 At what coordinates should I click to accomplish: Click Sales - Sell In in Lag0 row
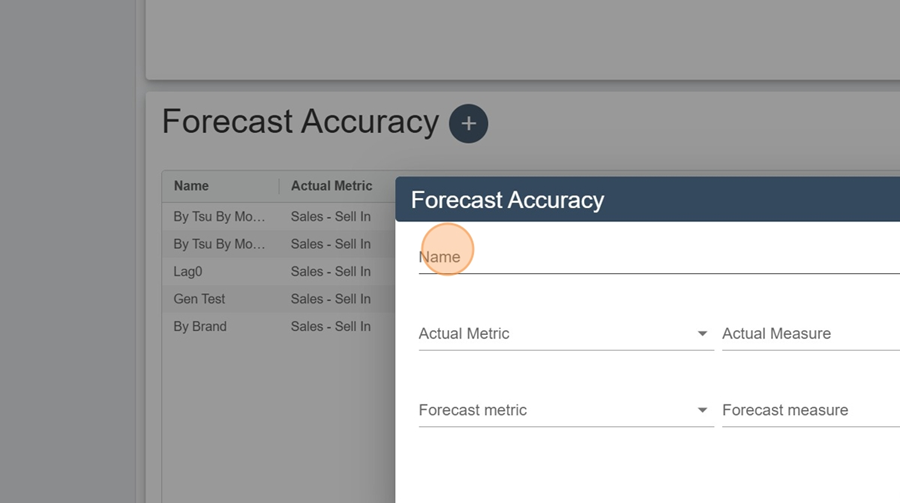pyautogui.click(x=331, y=272)
